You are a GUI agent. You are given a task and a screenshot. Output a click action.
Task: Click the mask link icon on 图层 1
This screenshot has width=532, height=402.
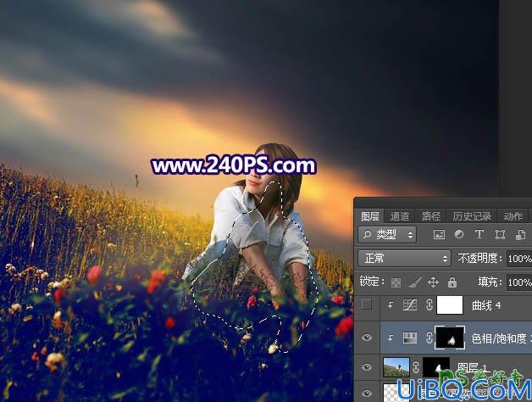point(416,367)
